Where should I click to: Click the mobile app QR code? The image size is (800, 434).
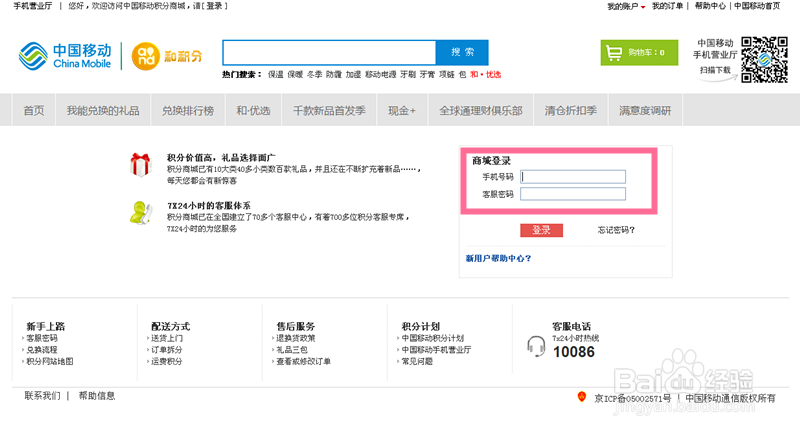click(x=764, y=59)
